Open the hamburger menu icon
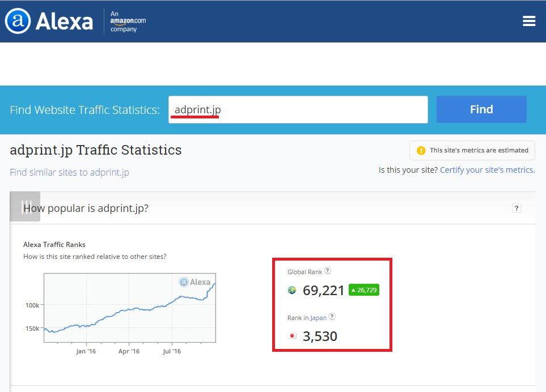The image size is (546, 392). pos(528,21)
